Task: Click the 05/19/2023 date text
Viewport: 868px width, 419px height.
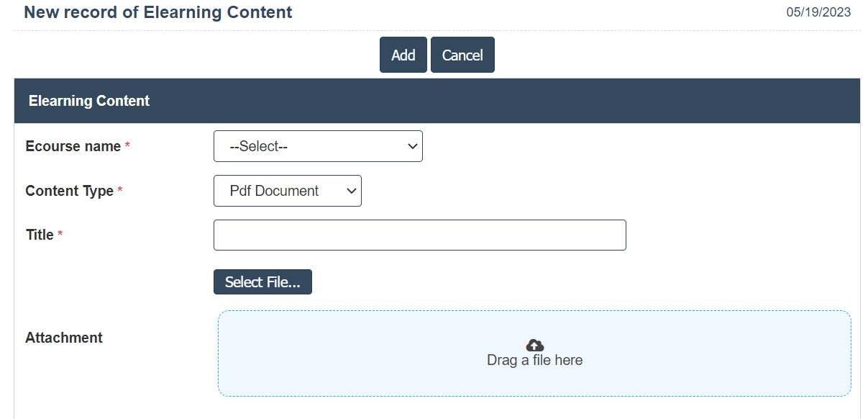Action: [818, 12]
